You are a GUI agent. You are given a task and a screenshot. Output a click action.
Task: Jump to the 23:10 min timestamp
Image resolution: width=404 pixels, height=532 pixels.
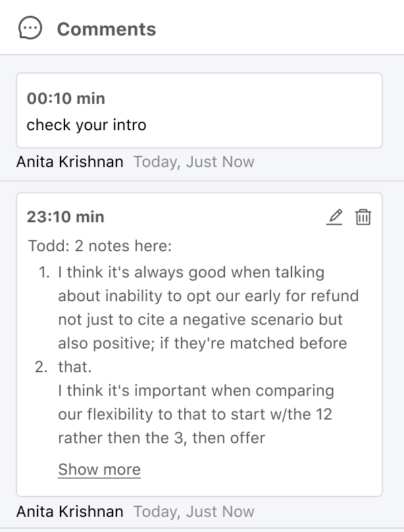coord(66,217)
